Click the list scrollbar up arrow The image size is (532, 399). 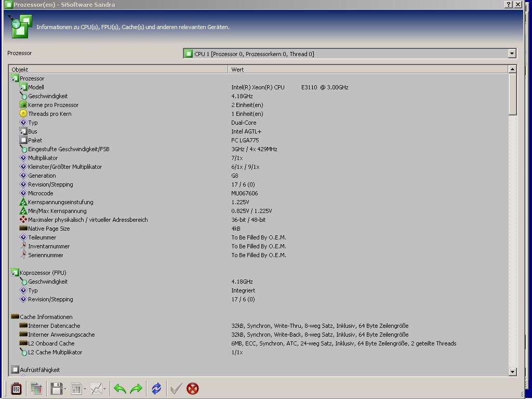click(512, 69)
